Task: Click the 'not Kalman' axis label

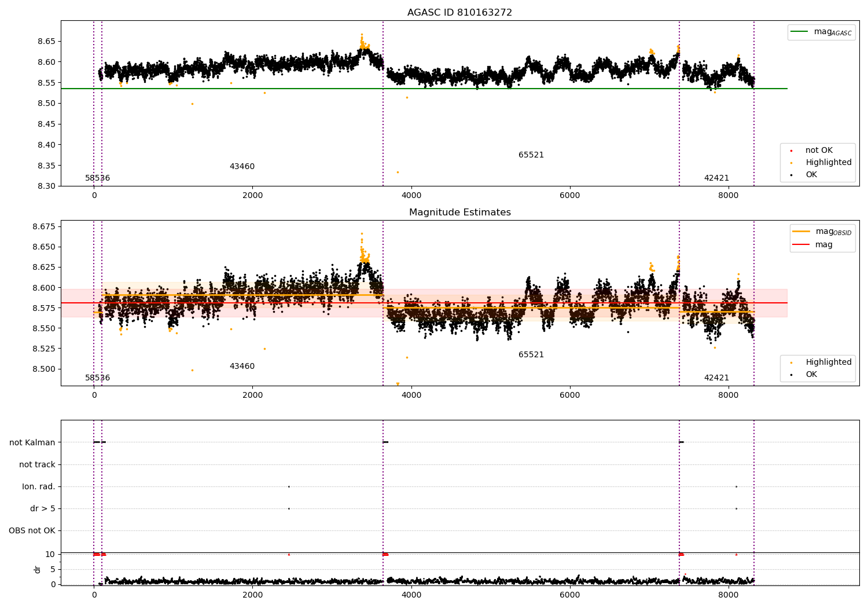Action: [32, 443]
